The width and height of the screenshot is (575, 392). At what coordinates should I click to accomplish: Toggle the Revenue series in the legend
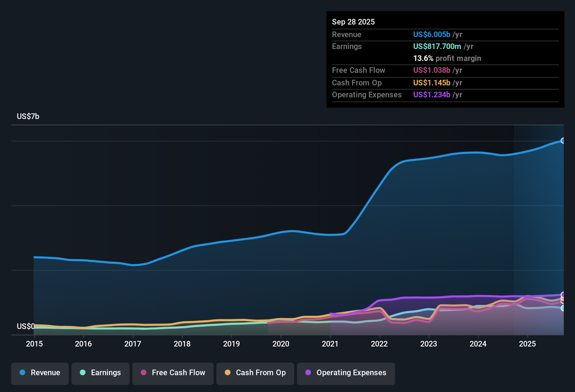tap(40, 373)
